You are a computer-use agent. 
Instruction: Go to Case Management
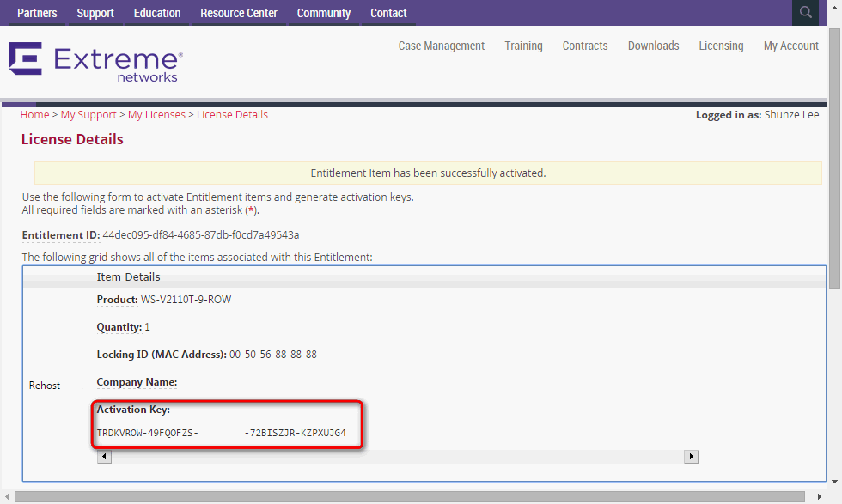click(x=442, y=46)
